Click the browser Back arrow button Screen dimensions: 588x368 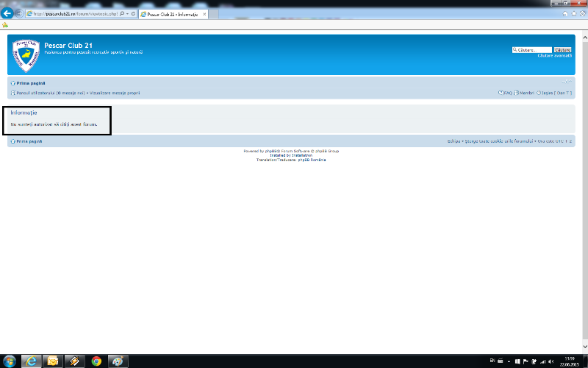coord(7,13)
